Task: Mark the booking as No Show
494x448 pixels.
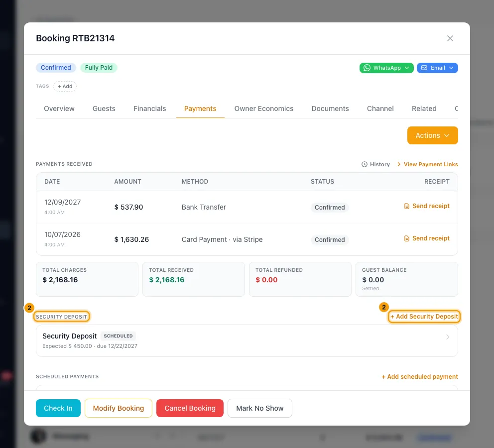Action: click(x=260, y=408)
